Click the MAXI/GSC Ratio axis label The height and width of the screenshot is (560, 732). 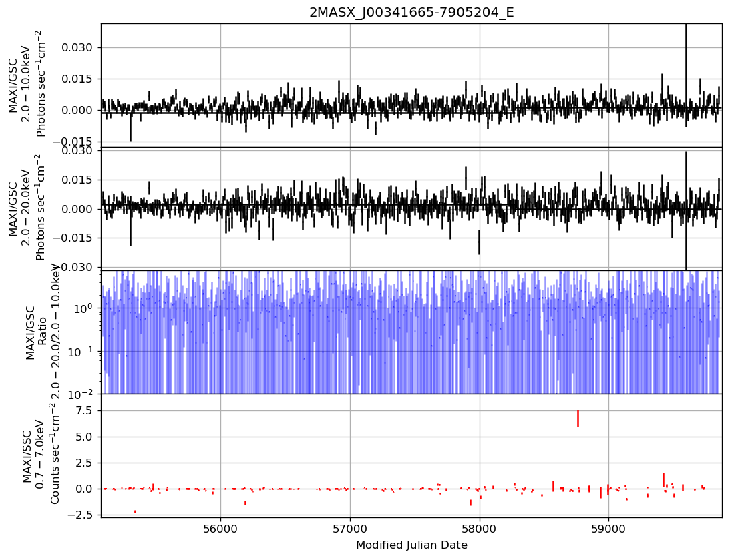tap(43, 332)
